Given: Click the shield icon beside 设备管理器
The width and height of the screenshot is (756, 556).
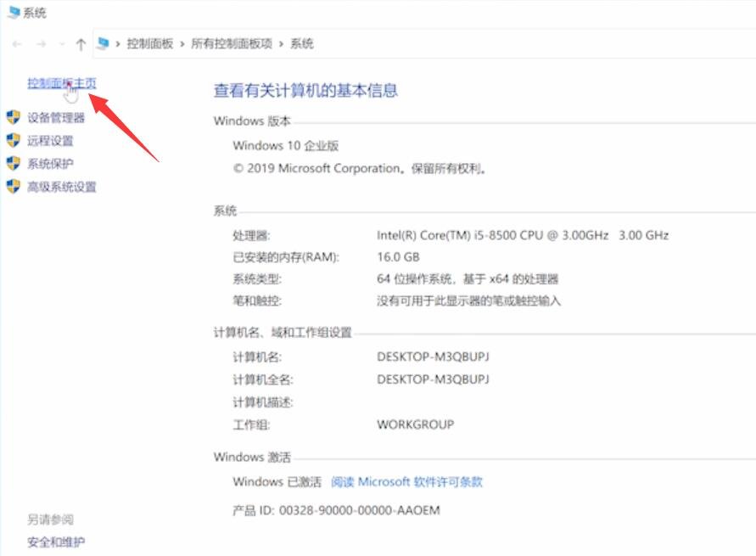Looking at the screenshot, I should (12, 117).
